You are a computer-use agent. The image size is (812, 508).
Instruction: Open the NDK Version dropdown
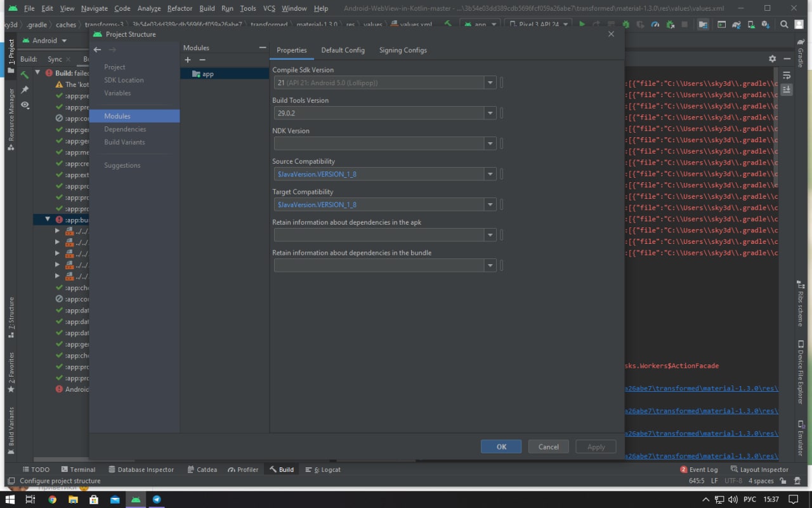pos(490,144)
